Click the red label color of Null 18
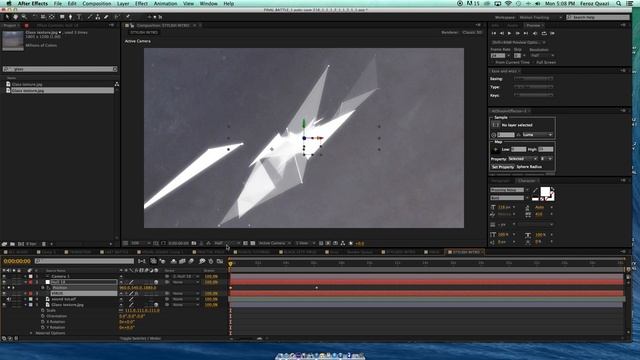 click(31, 282)
